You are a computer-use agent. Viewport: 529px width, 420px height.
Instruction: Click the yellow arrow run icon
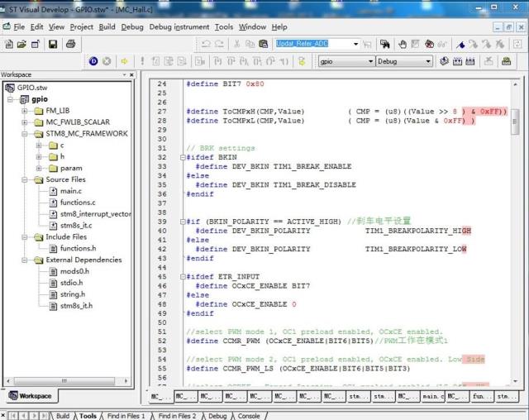click(125, 61)
